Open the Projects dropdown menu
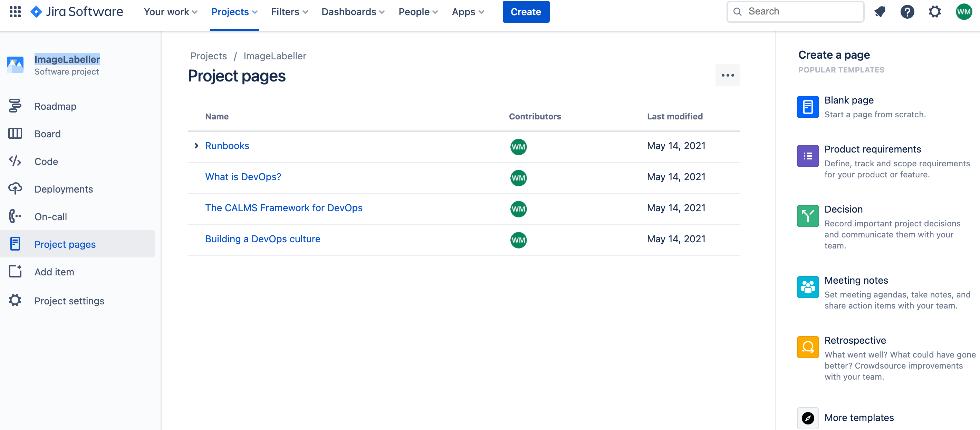Image resolution: width=980 pixels, height=430 pixels. (234, 12)
